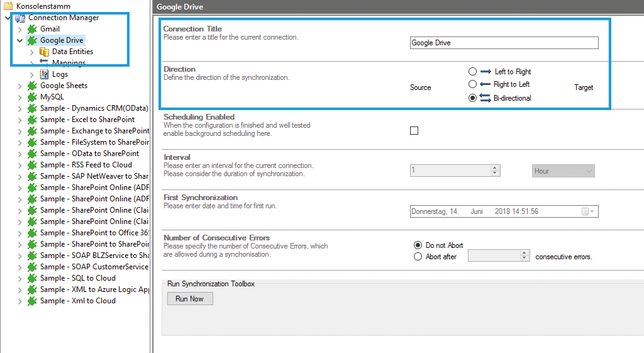Click the Sample - SQL to Cloud icon
This screenshot has width=644, height=353.
(x=32, y=278)
